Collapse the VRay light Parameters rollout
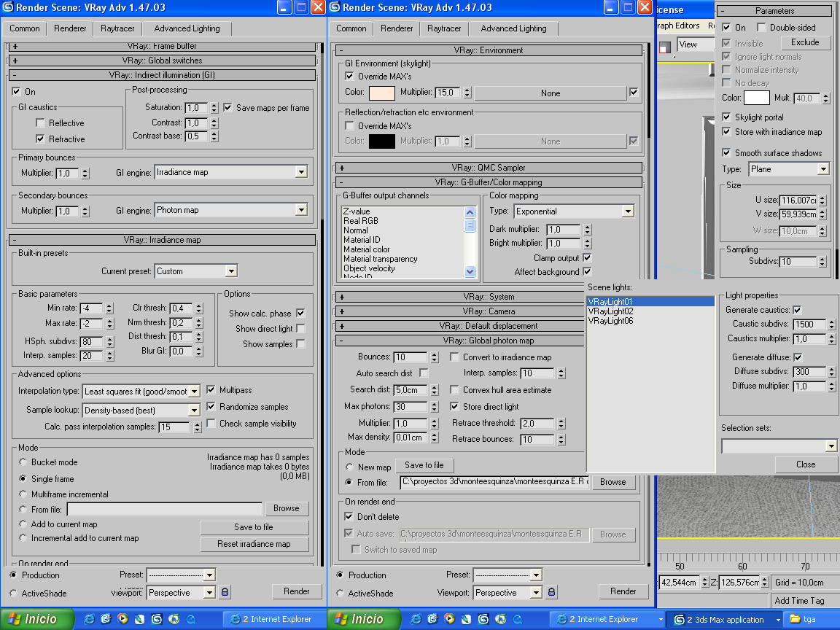The image size is (840, 630). (x=774, y=11)
